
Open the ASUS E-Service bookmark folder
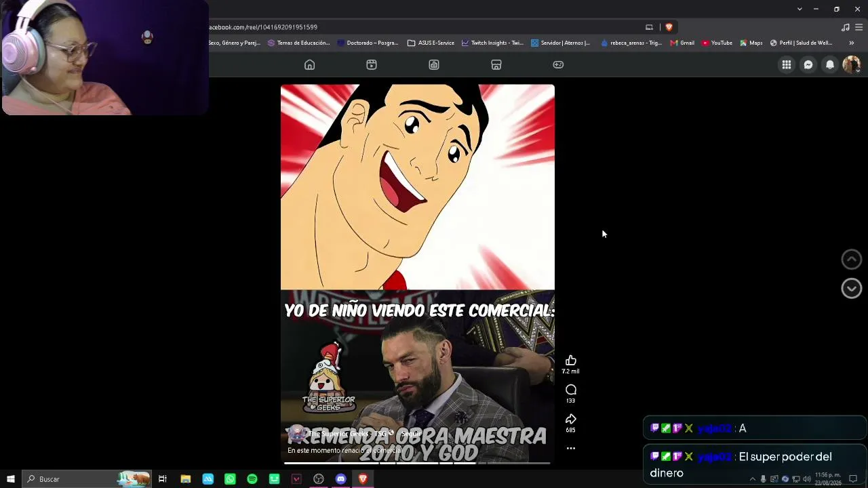point(431,43)
